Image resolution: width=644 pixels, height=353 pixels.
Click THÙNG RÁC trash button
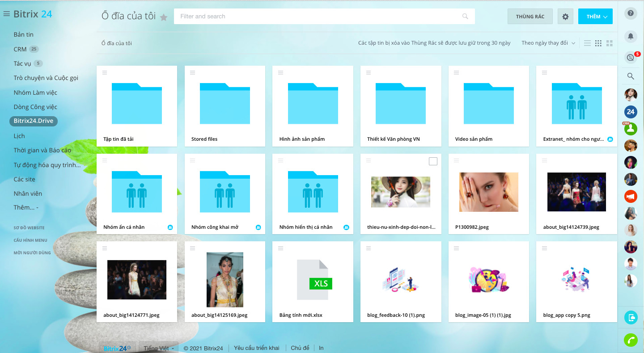point(530,17)
